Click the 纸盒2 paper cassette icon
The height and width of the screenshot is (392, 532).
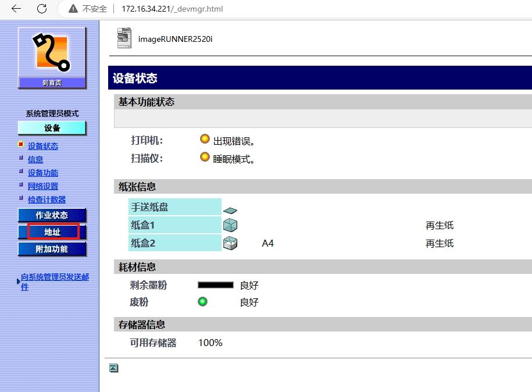pyautogui.click(x=230, y=243)
